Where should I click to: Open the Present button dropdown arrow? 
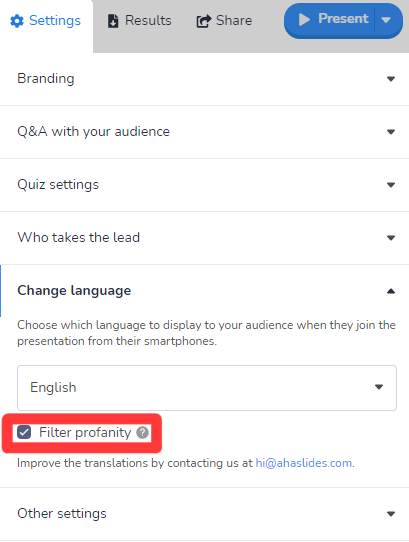click(x=386, y=20)
